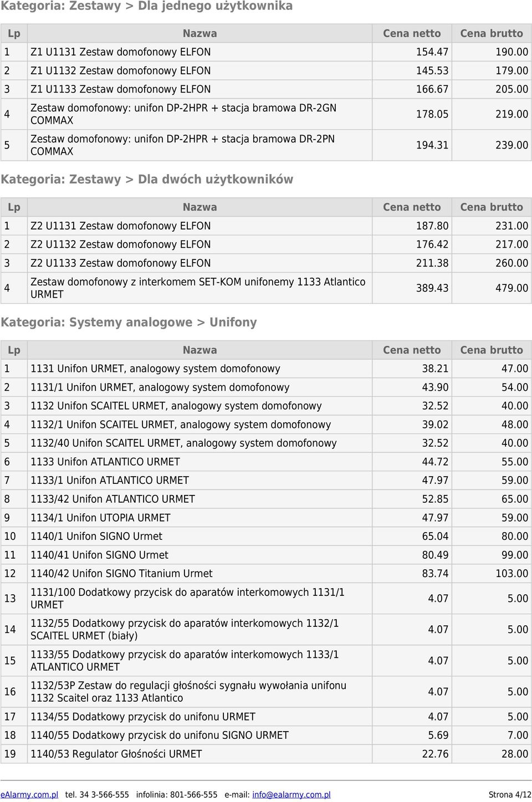Viewport: 532px width, 802px height.
Task: Click the DP-2HPR + DR-2PN COMMAX set name
Action: [x=183, y=145]
